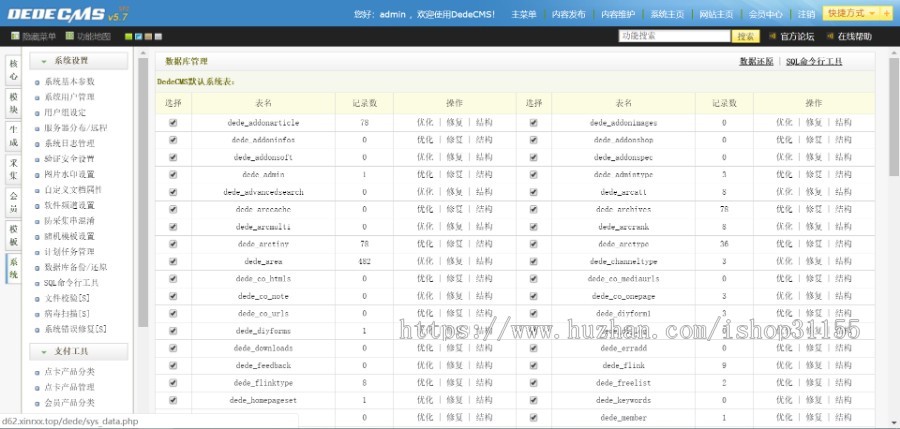Toggle the dede_area row checkbox
The image size is (900, 429).
point(173,261)
